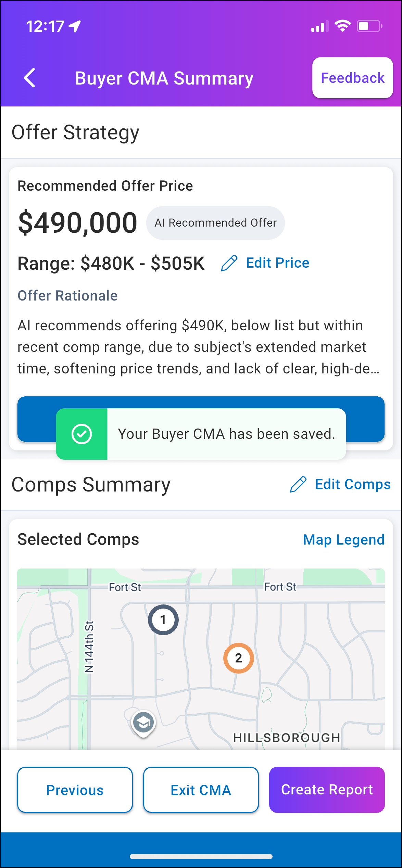This screenshot has width=402, height=868.
Task: Dismiss the Buyer CMA saved notification
Action: [226, 434]
